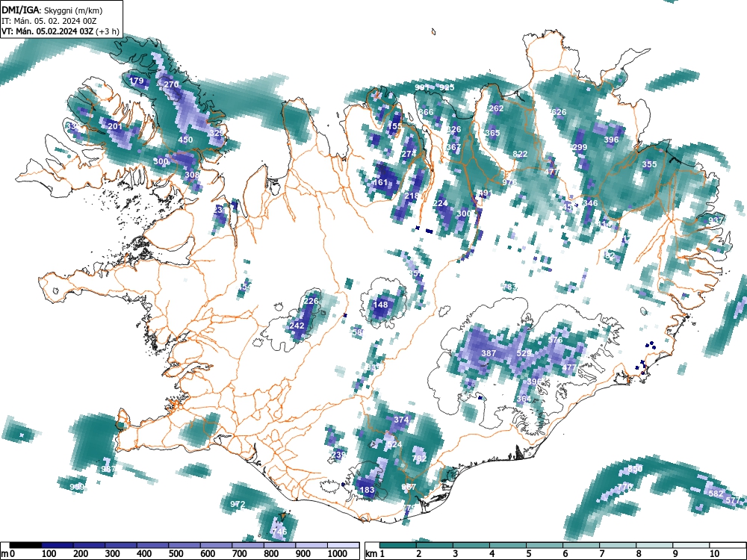Click the visibility value 529
Viewport: 747px width, 560px height.
tap(524, 353)
